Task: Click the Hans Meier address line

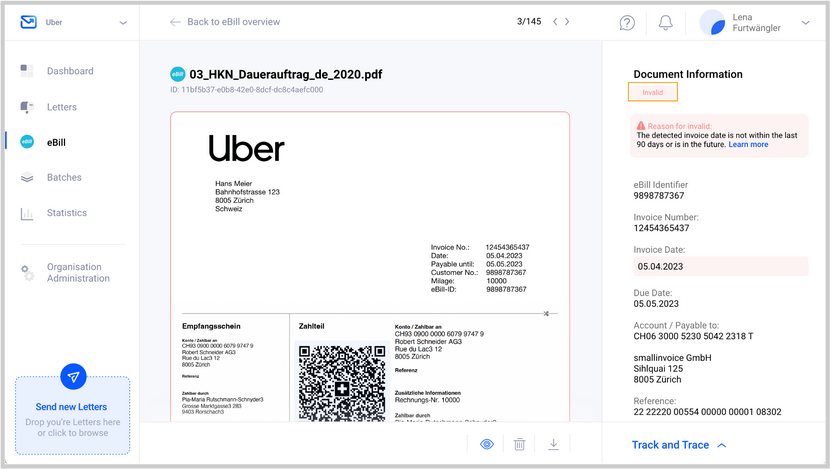Action: pos(234,183)
